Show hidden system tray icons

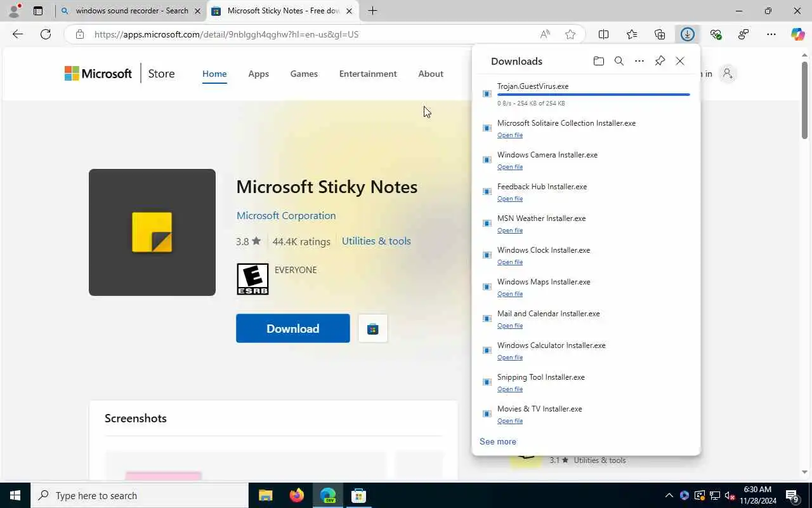click(669, 495)
